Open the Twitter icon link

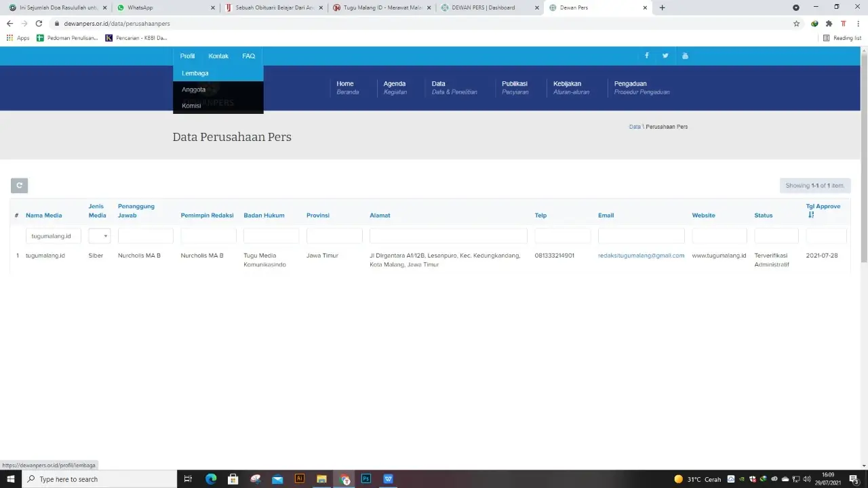pyautogui.click(x=665, y=56)
